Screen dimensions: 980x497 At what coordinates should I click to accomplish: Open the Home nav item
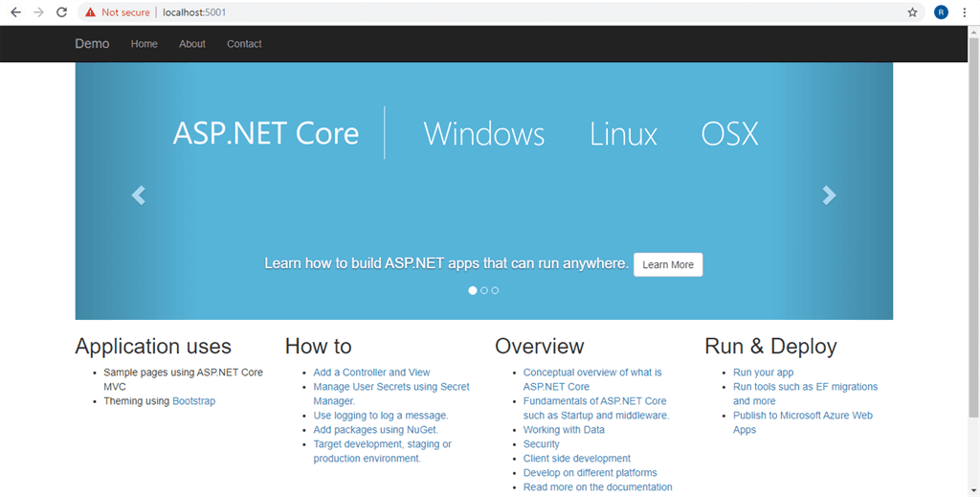145,44
